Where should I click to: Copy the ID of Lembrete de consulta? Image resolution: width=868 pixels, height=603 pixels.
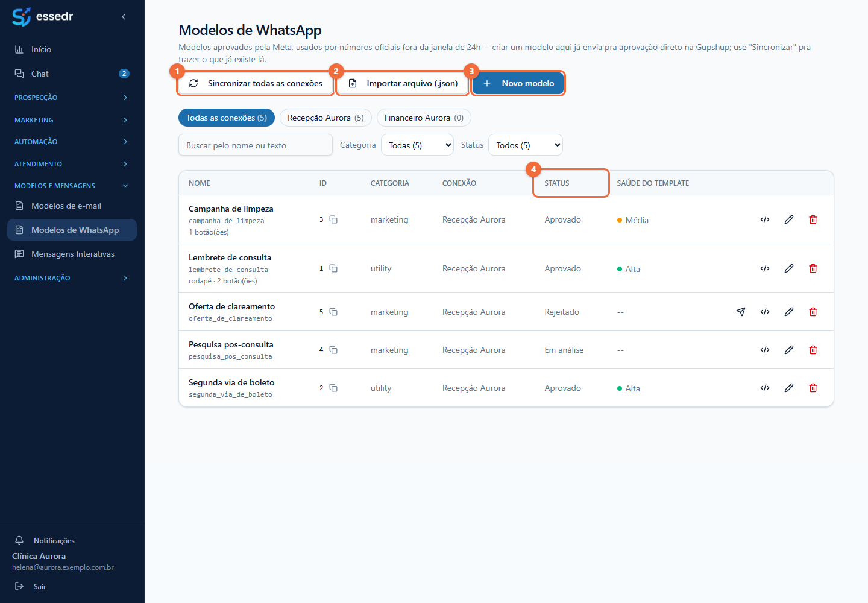coord(333,268)
